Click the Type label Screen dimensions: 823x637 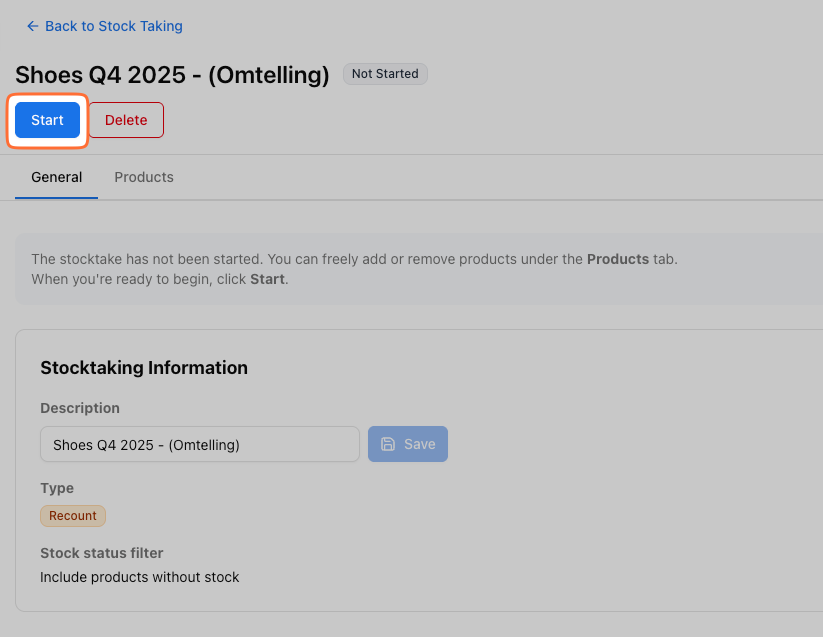click(x=57, y=488)
